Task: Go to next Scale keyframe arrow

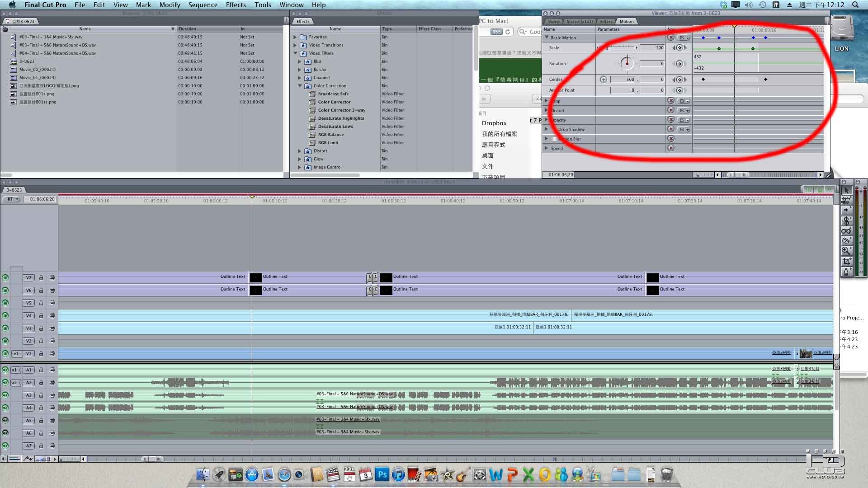Action: [685, 47]
